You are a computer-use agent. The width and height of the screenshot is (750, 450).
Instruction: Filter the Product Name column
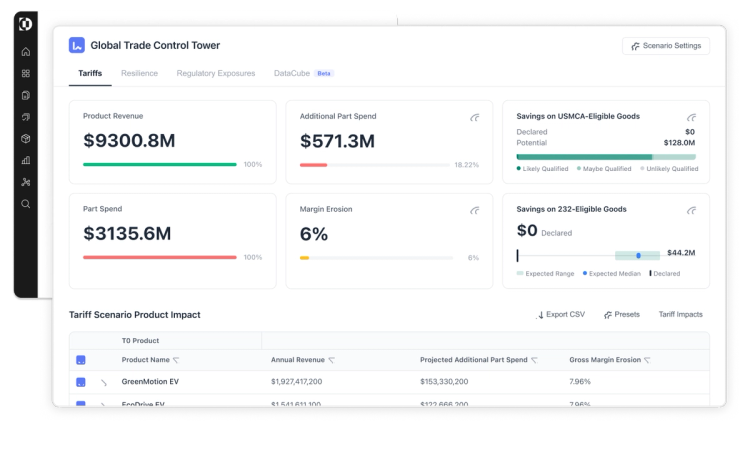point(176,360)
